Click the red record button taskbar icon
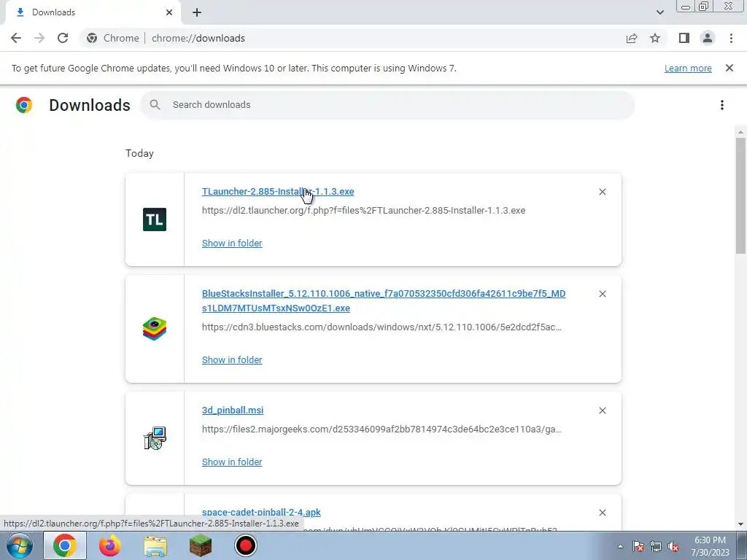The height and width of the screenshot is (560, 747). (x=246, y=545)
